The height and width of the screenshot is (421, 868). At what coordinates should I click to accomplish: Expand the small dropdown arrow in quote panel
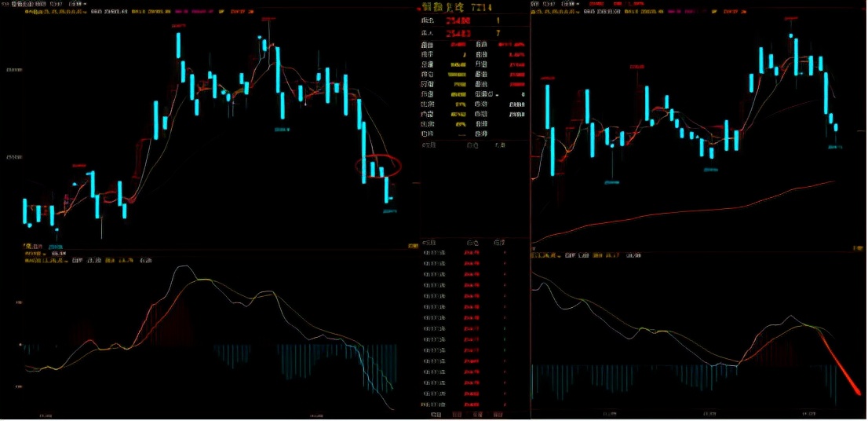[x=498, y=94]
